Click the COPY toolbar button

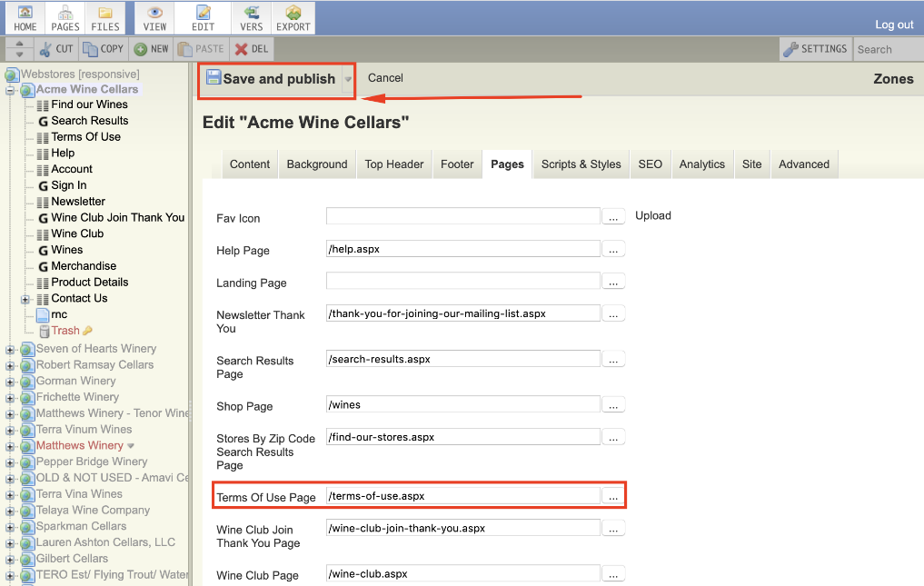click(x=104, y=49)
